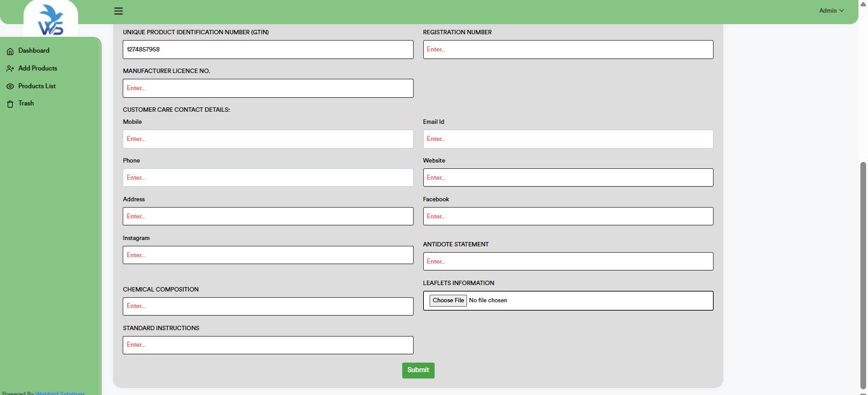Select the Trash sidebar entry
Image resolution: width=868 pixels, height=395 pixels.
click(x=25, y=103)
